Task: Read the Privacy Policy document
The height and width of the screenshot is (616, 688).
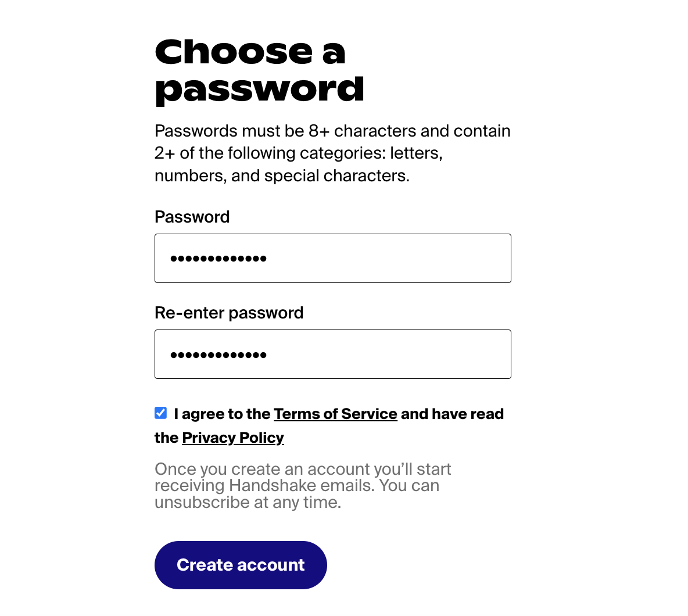Action: [x=232, y=437]
